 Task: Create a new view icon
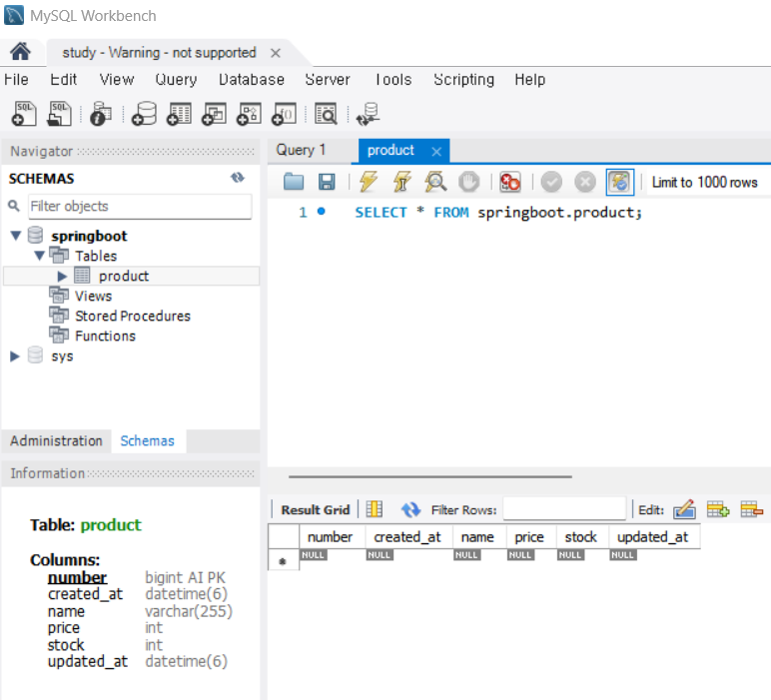pyautogui.click(x=215, y=114)
